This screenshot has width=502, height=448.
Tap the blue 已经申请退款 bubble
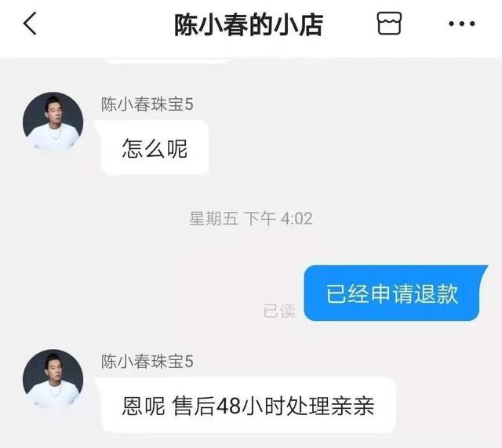[x=393, y=293]
